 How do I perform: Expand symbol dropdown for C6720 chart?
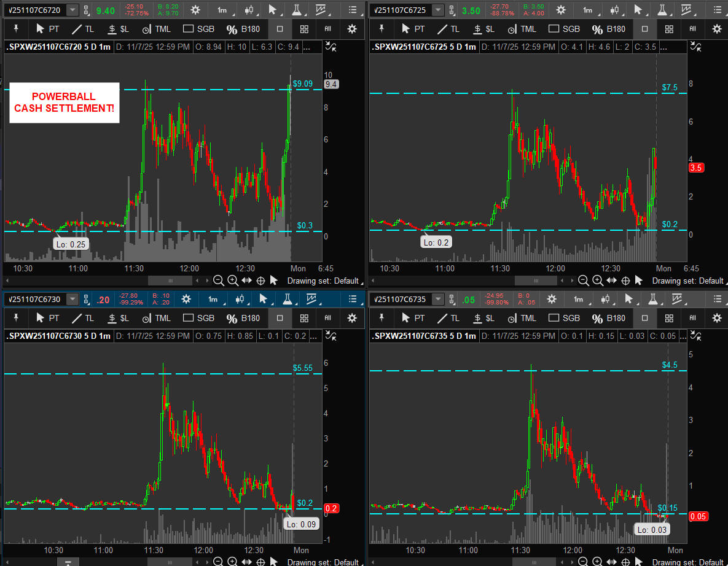pos(72,10)
